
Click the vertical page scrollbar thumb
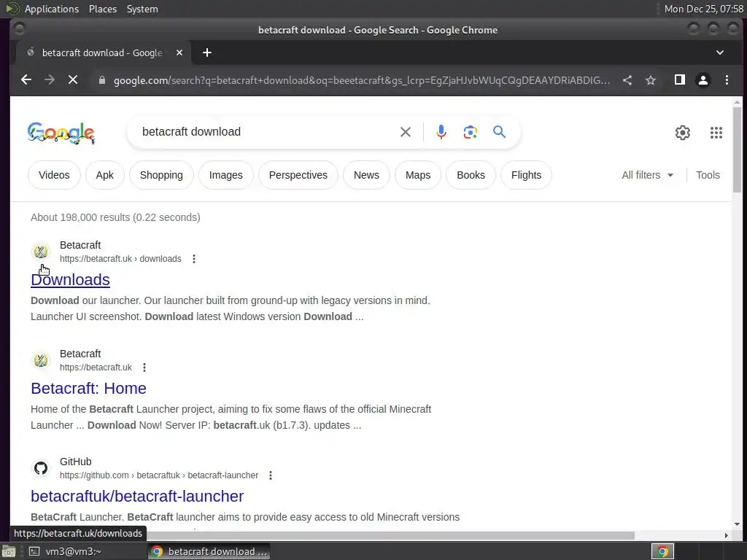click(737, 149)
